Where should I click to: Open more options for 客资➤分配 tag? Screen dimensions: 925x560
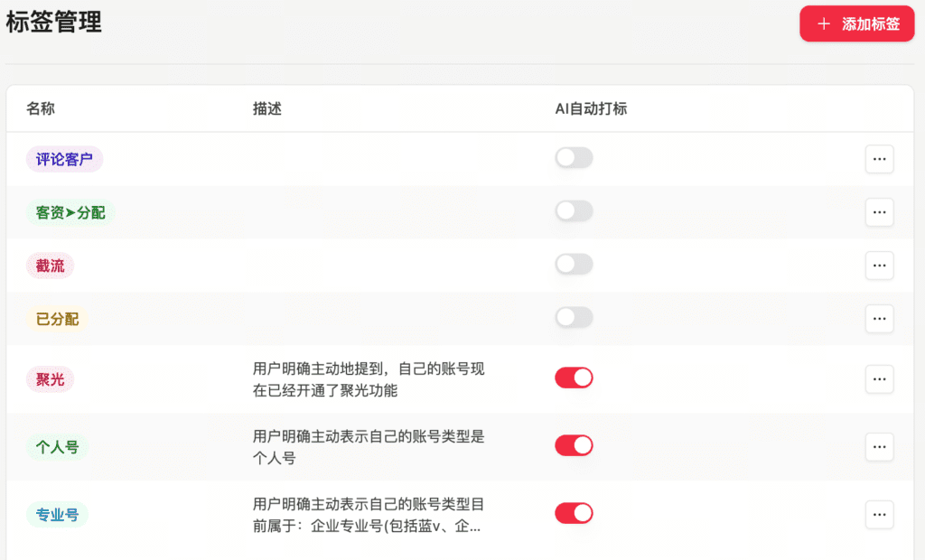[879, 212]
